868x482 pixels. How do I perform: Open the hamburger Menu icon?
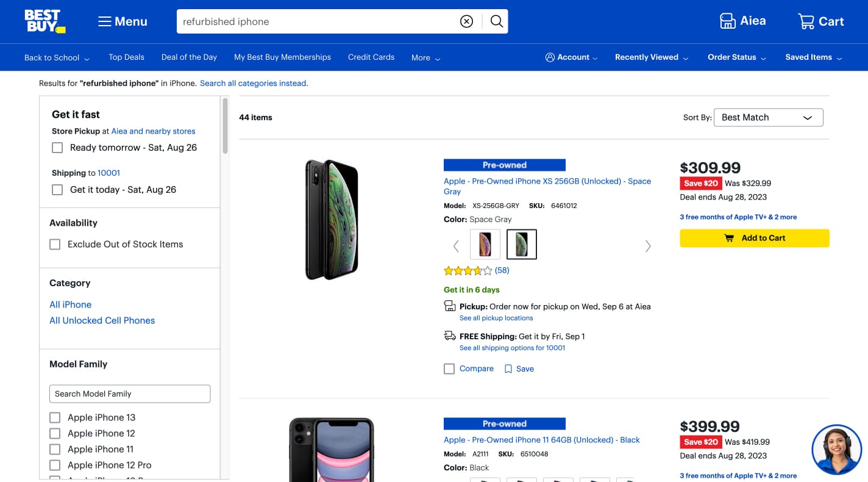tap(105, 22)
